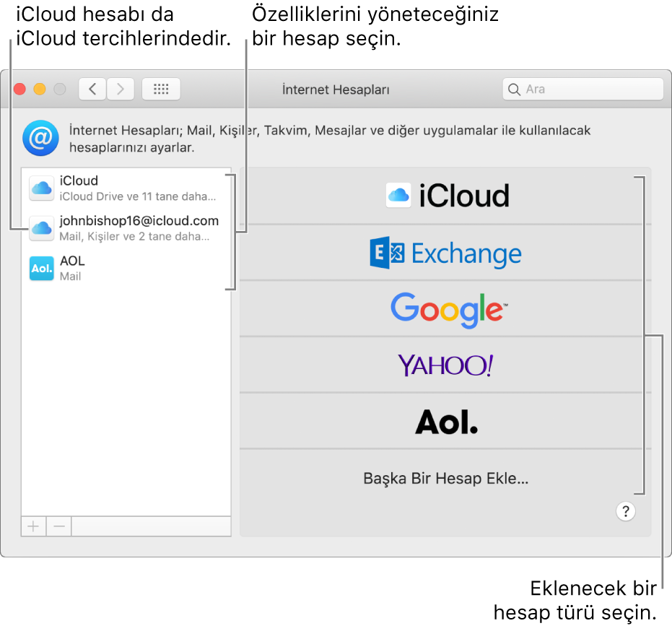Select the AOL Mail account in the sidebar
This screenshot has width=672, height=626.
coord(126,269)
